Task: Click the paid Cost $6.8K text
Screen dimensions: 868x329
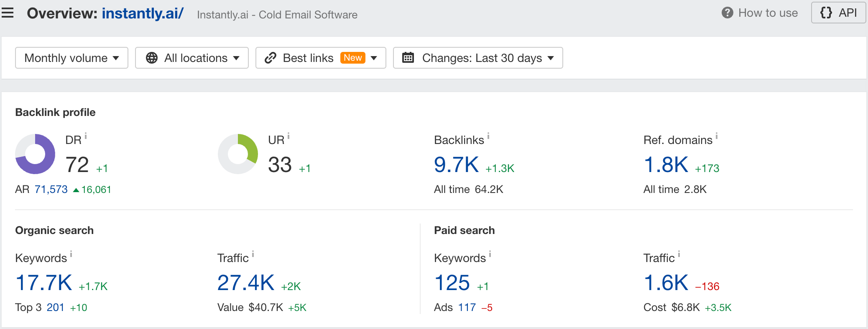Action: [x=671, y=308]
